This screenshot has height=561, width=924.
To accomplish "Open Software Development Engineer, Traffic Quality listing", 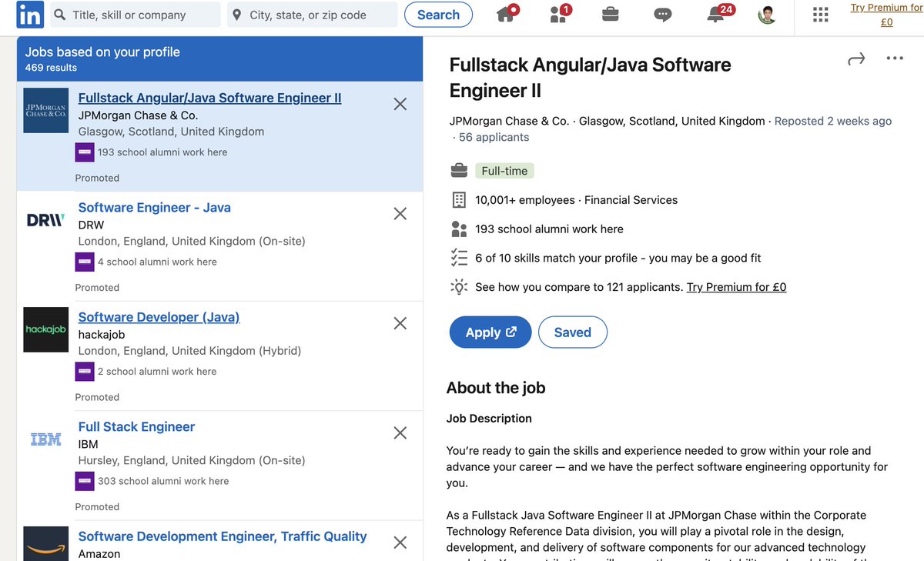I will pyautogui.click(x=223, y=536).
